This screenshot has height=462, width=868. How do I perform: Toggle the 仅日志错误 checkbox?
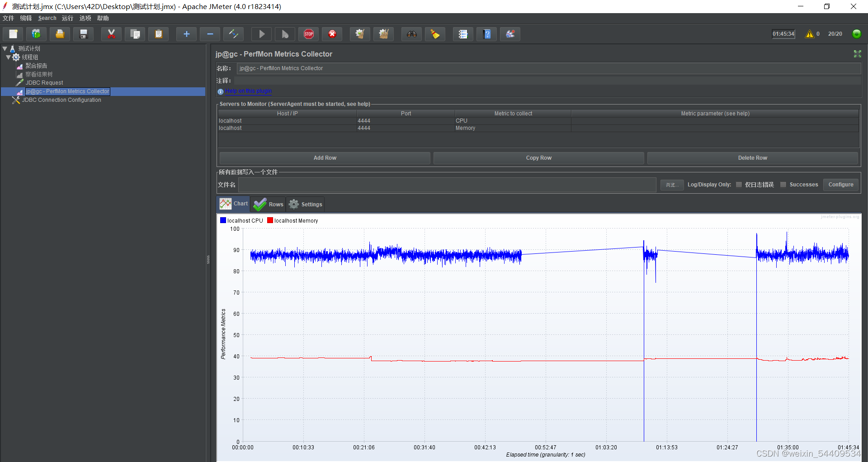[x=739, y=185]
